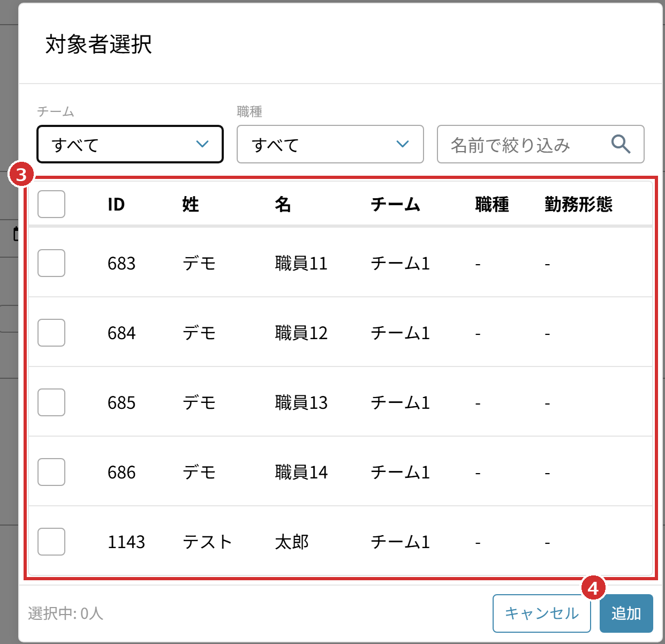Select the 職員11 name cell
This screenshot has height=644, width=665.
tap(301, 263)
